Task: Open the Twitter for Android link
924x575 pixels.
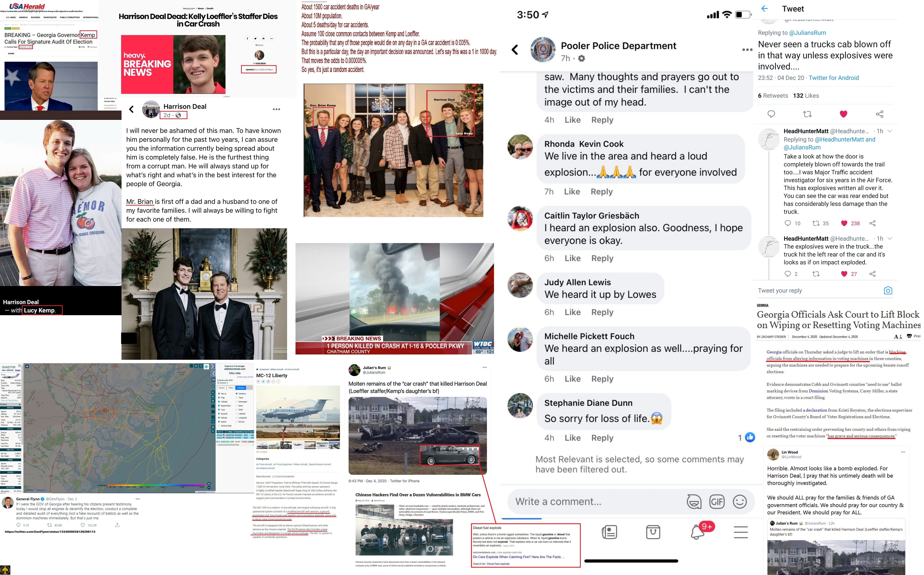Action: [x=834, y=78]
